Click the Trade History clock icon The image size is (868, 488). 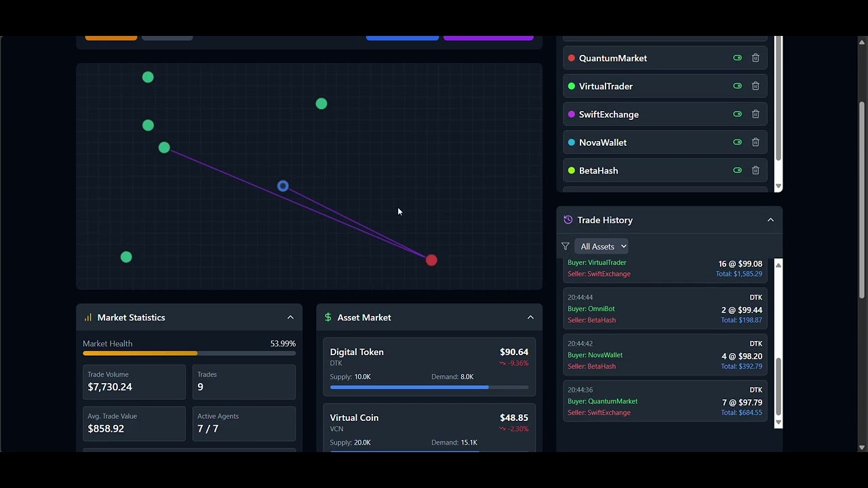click(x=568, y=220)
